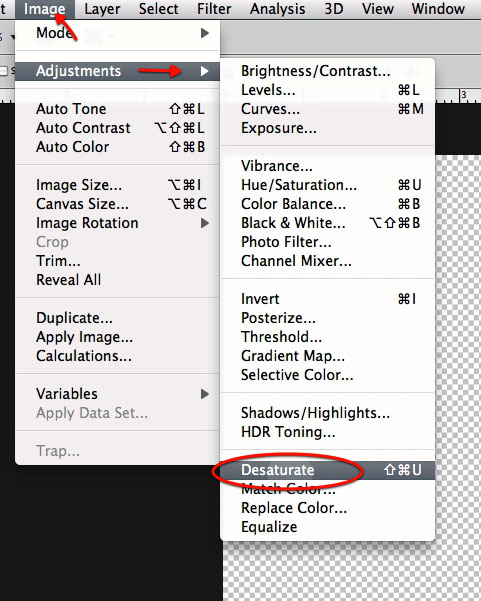
Task: Choose Calculations...
Action: point(117,356)
